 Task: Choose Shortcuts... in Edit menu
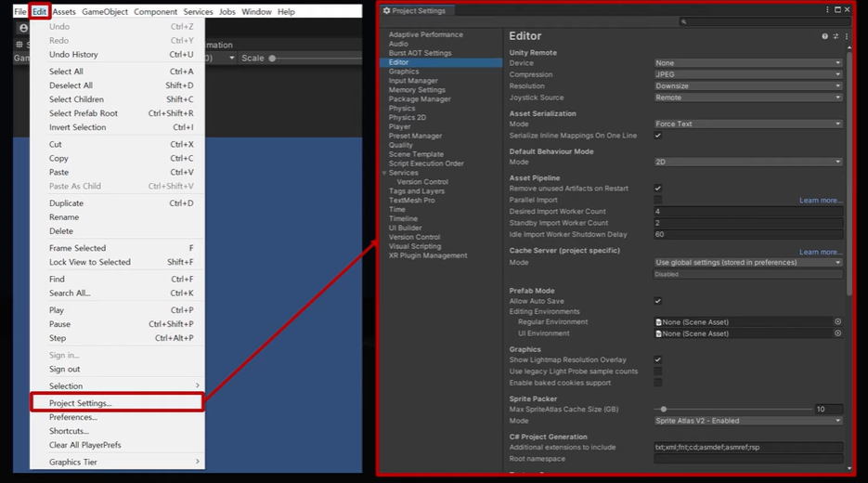coord(117,431)
